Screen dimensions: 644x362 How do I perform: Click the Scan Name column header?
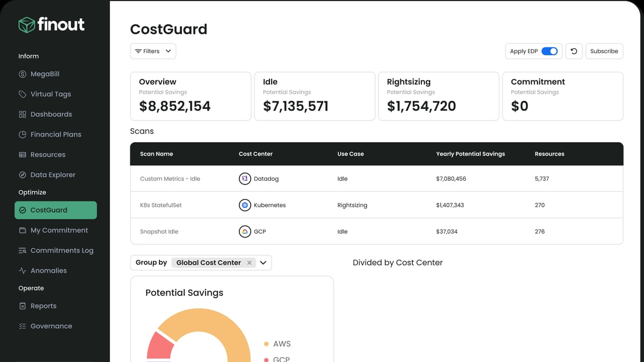tap(156, 154)
